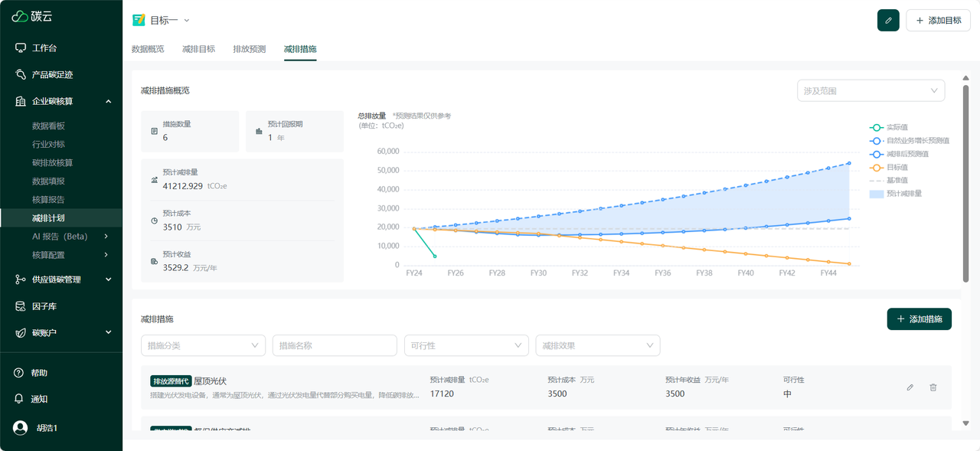The image size is (980, 451).
Task: Delete the 屋顶光伏 measure via trash icon
Action: click(x=933, y=387)
